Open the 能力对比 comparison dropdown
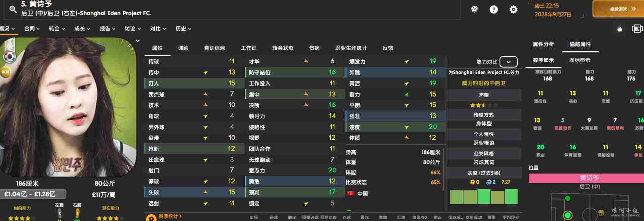Screen dimensions: 644x221 point(508,62)
